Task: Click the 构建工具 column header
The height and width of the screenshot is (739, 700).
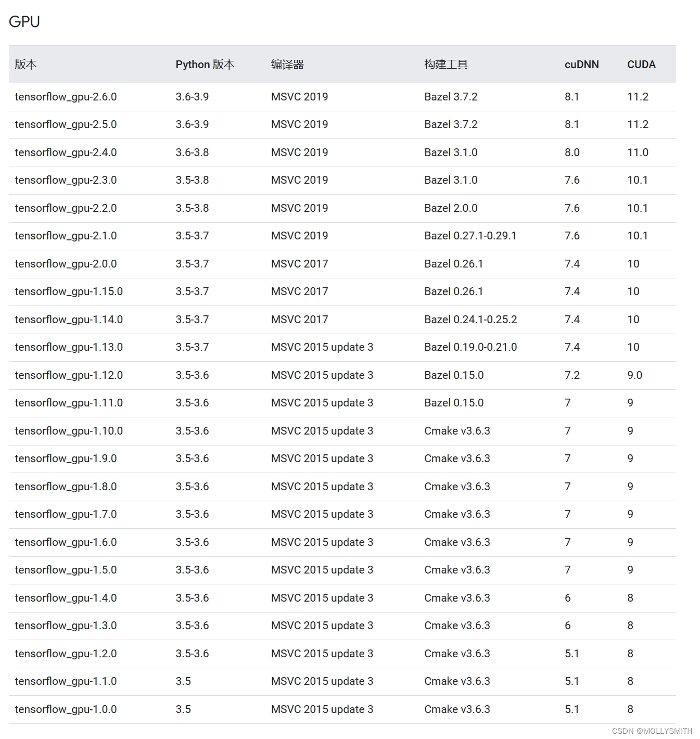Action: pyautogui.click(x=446, y=65)
